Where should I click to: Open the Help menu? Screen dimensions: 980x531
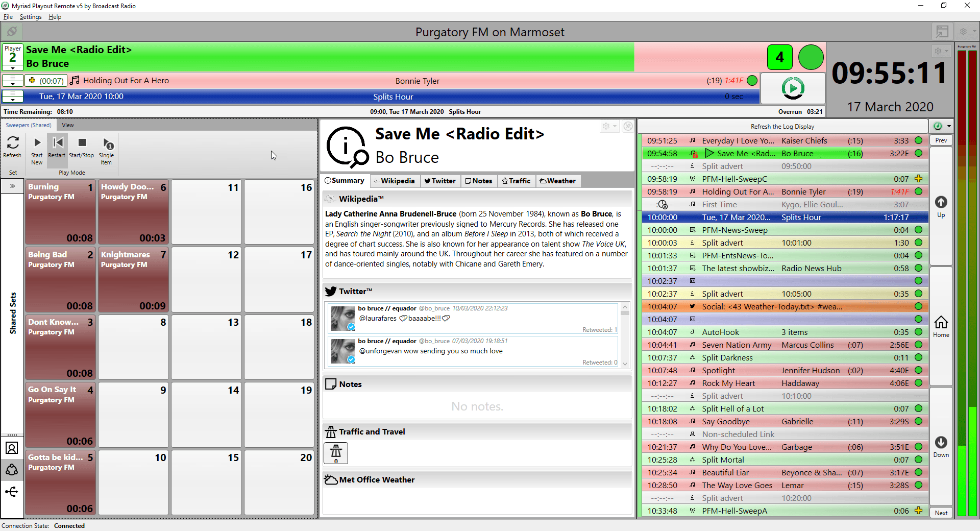coord(55,17)
